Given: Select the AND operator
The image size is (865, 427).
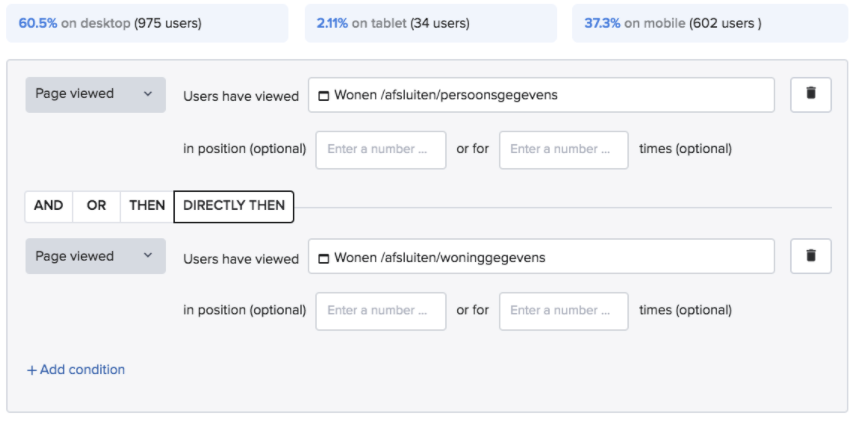Looking at the screenshot, I should (x=48, y=206).
